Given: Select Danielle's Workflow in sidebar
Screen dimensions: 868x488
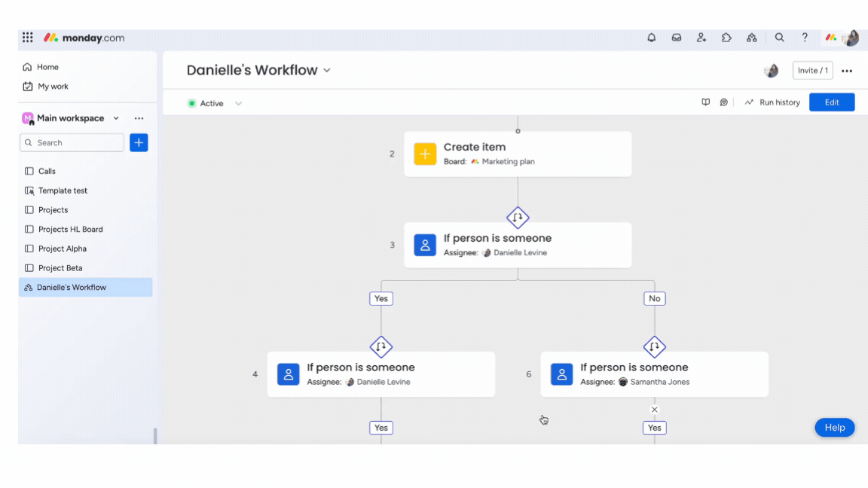Looking at the screenshot, I should [85, 287].
